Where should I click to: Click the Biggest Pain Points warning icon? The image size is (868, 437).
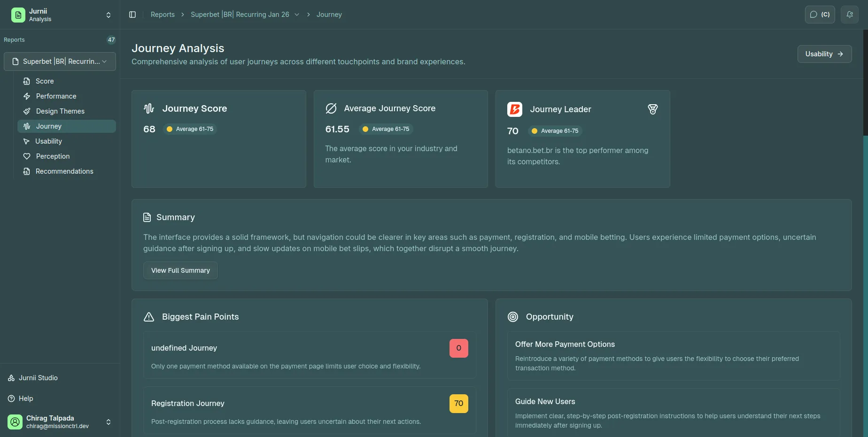click(x=149, y=317)
